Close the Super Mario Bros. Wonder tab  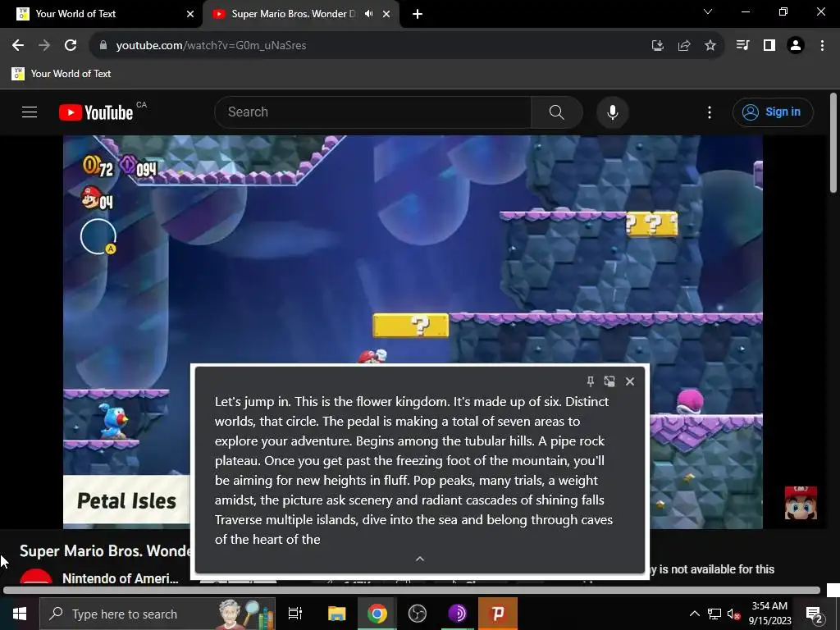coord(386,14)
